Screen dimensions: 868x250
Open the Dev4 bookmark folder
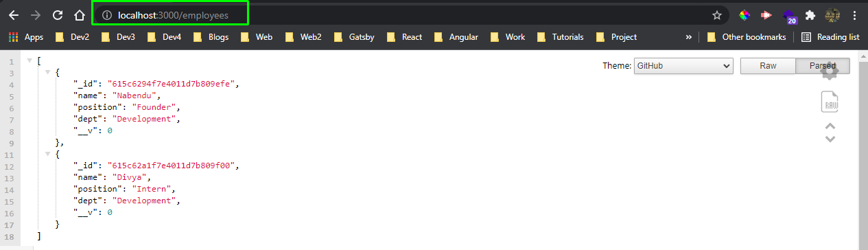164,37
